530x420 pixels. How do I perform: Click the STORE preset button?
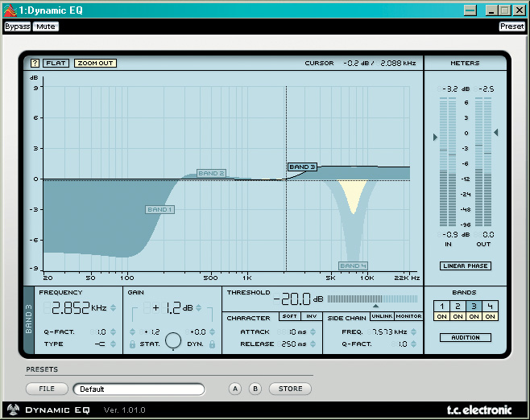click(290, 389)
